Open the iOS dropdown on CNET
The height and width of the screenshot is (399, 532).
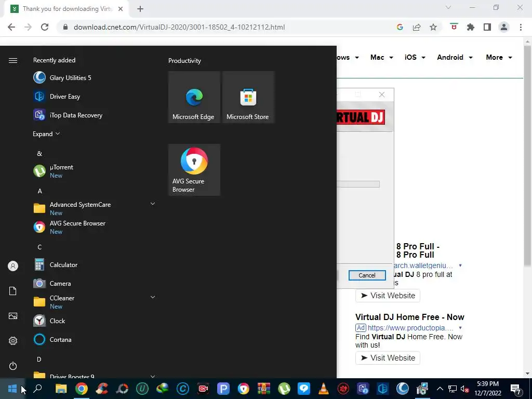click(x=415, y=57)
